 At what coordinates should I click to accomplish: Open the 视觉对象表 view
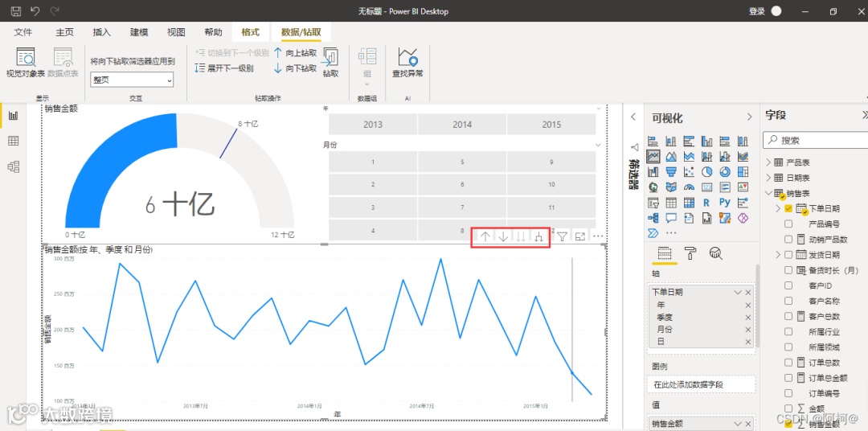(26, 63)
